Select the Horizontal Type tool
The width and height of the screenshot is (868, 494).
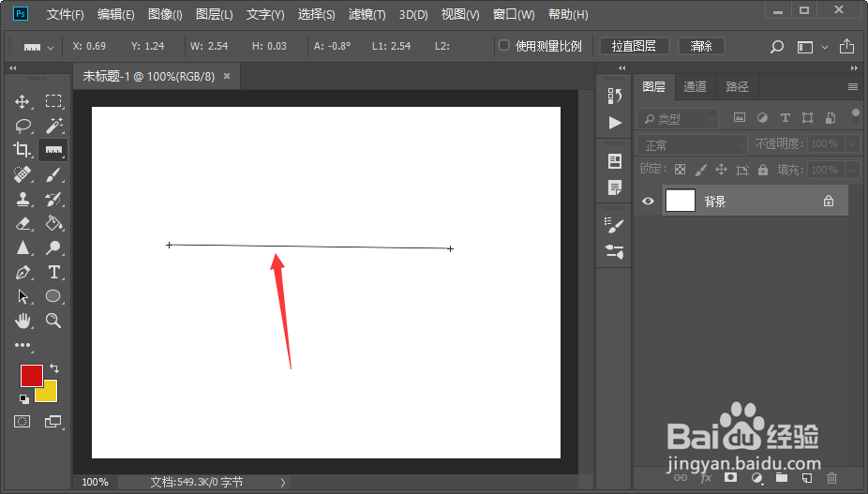(x=53, y=272)
